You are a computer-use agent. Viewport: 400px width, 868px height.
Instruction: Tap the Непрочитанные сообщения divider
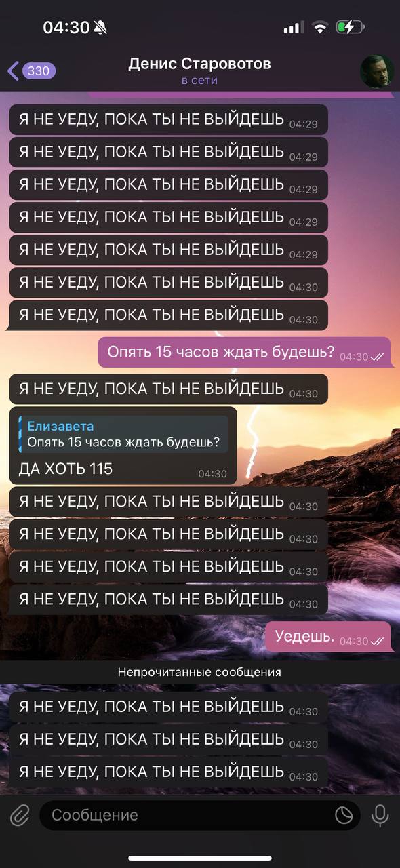point(200,673)
